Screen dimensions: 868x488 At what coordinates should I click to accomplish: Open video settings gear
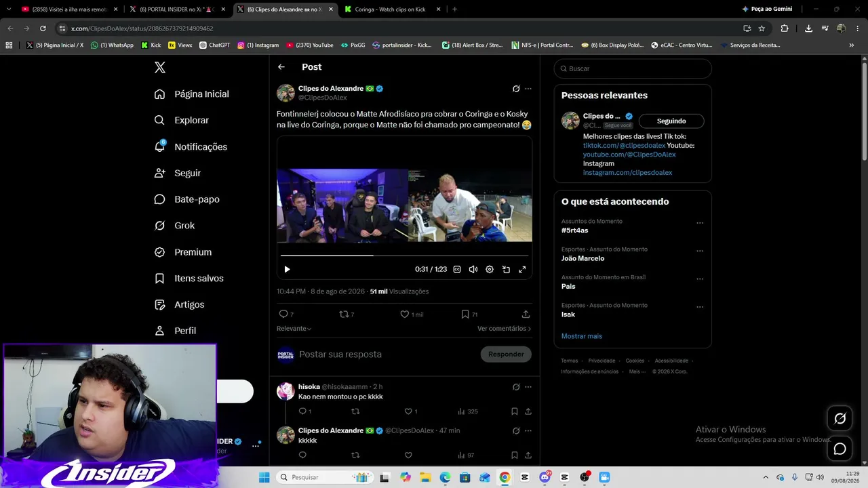(490, 269)
